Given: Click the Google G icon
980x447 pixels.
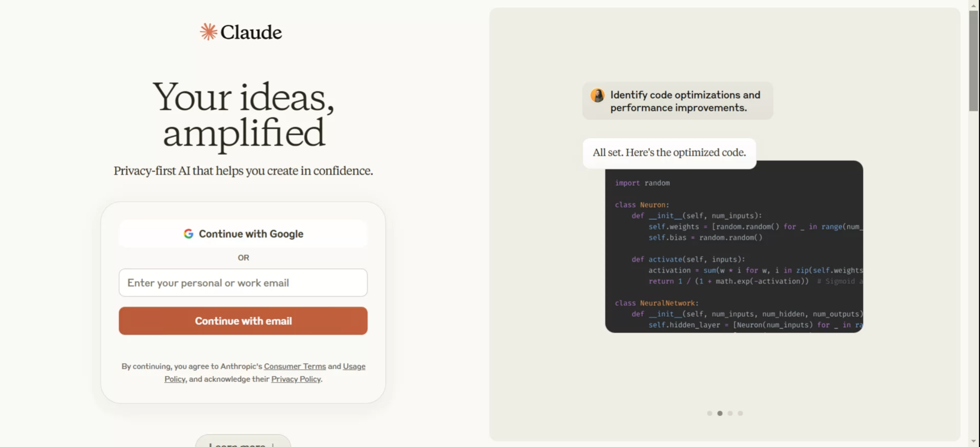Looking at the screenshot, I should pyautogui.click(x=188, y=234).
